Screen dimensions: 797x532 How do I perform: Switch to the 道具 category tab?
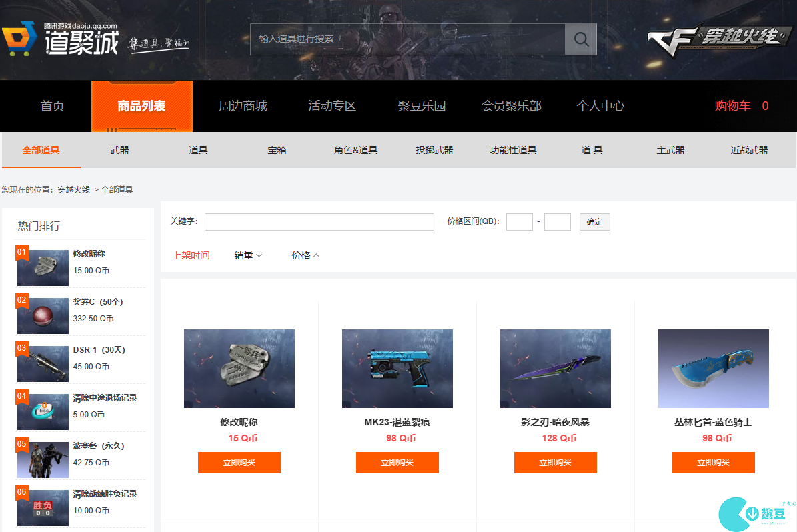(x=198, y=150)
